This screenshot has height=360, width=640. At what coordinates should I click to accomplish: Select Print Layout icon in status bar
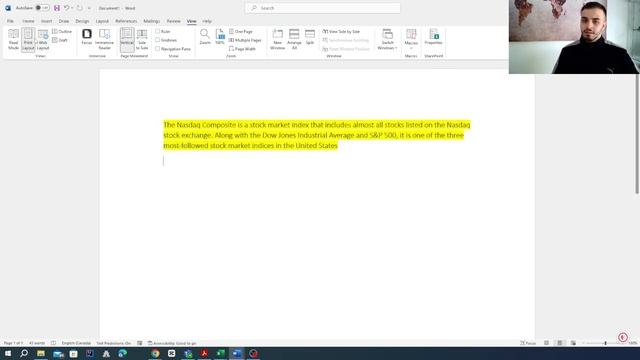pos(560,343)
